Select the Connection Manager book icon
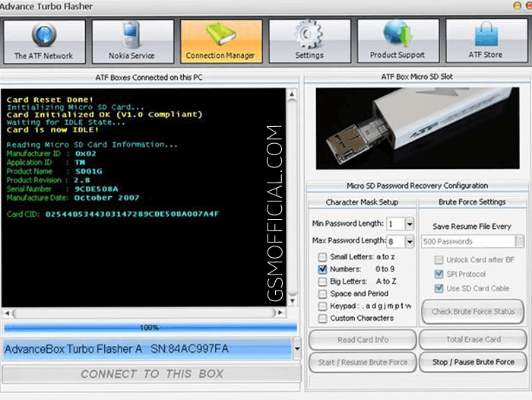532x400 pixels. pyautogui.click(x=220, y=35)
